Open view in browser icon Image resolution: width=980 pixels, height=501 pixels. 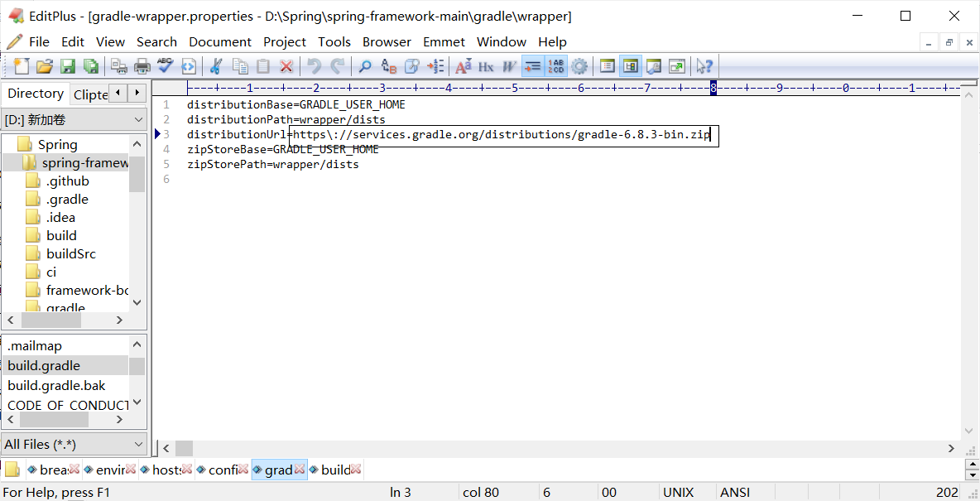click(x=189, y=65)
